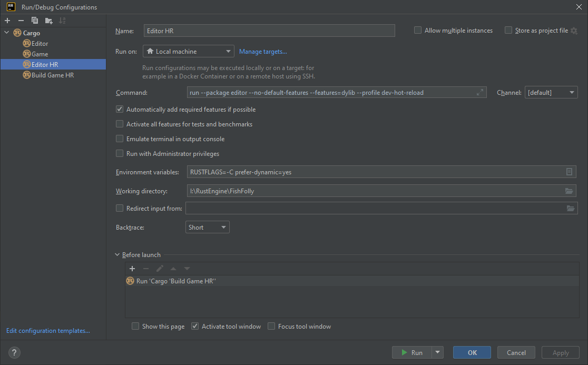Screen dimensions: 588x365
Task: Click into the Name input field
Action: (x=269, y=31)
